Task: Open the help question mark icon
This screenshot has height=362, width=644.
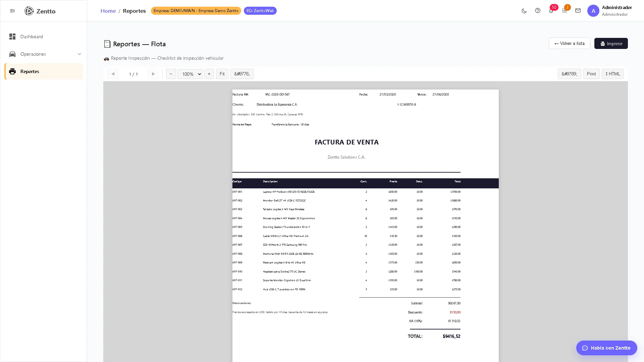Action: coord(538,11)
